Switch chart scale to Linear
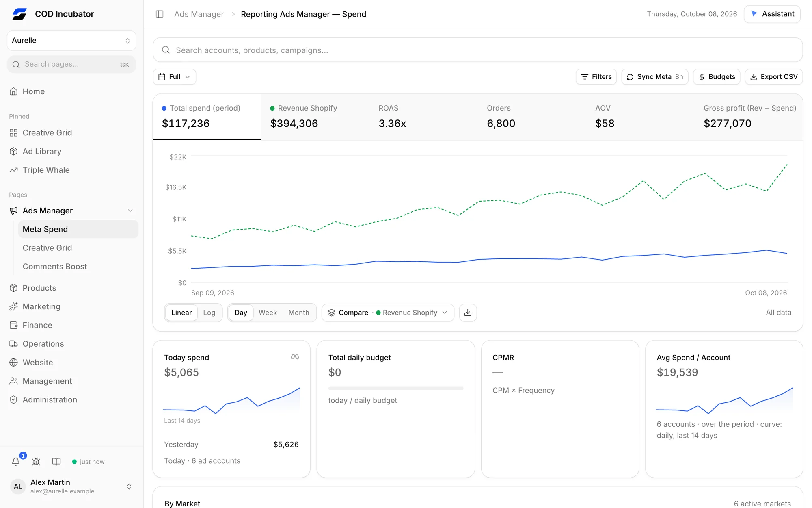This screenshot has height=508, width=812. point(181,313)
